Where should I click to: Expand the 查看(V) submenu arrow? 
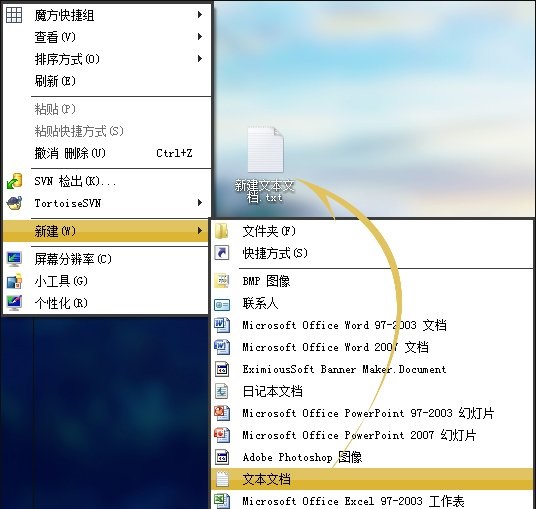click(x=200, y=37)
